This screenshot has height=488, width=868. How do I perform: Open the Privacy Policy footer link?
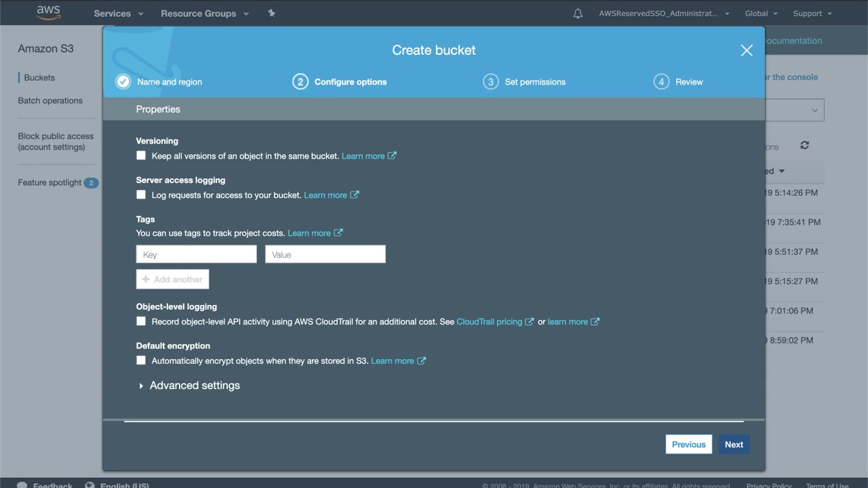click(x=769, y=485)
